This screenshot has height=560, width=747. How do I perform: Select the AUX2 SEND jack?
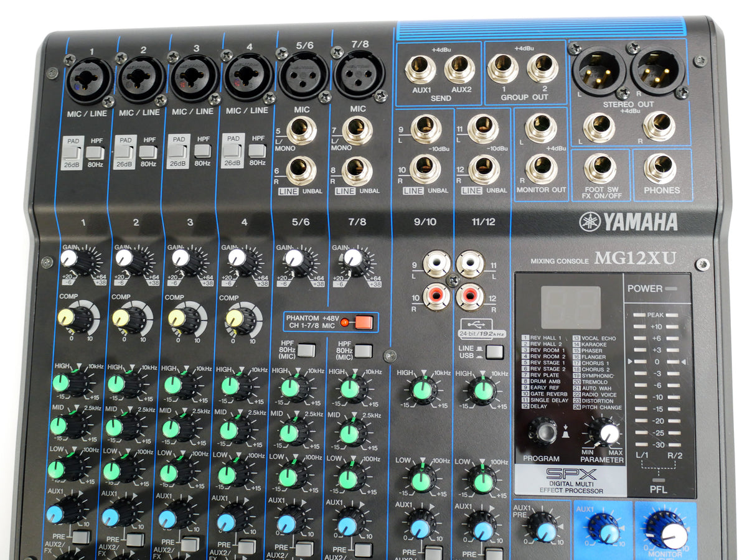click(x=459, y=69)
